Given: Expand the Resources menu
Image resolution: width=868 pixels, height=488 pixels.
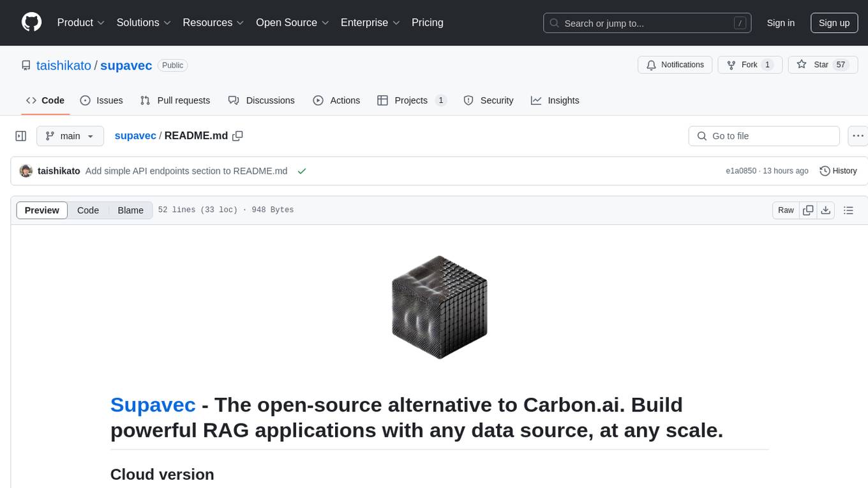Looking at the screenshot, I should coord(214,22).
